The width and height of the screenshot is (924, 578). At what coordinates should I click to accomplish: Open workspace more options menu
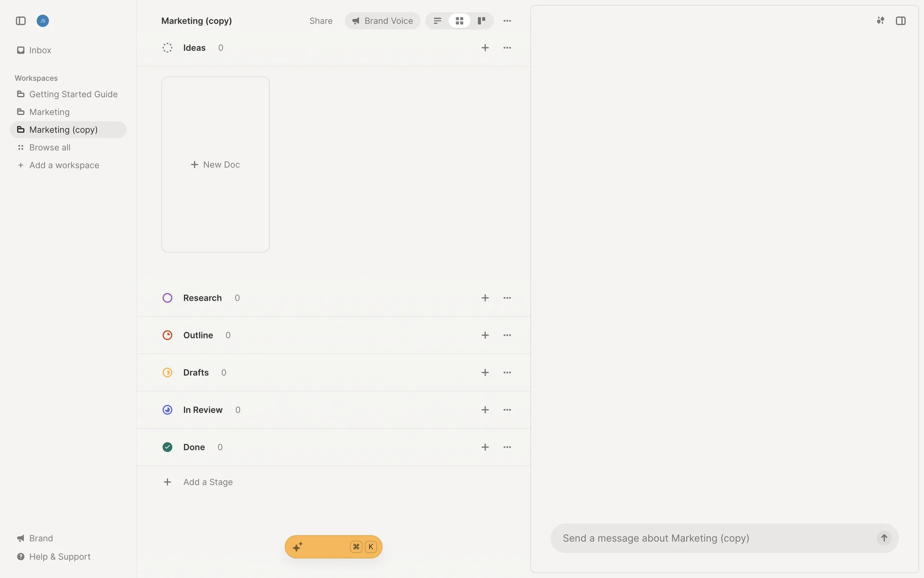point(507,21)
